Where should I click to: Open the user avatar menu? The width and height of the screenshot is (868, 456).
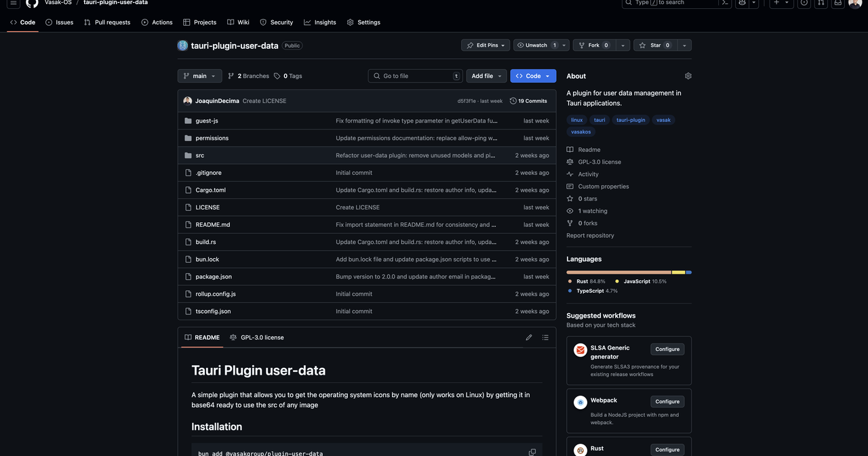(855, 3)
